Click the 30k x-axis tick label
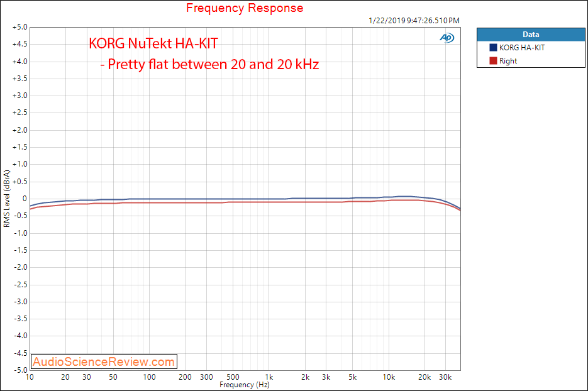 point(445,377)
